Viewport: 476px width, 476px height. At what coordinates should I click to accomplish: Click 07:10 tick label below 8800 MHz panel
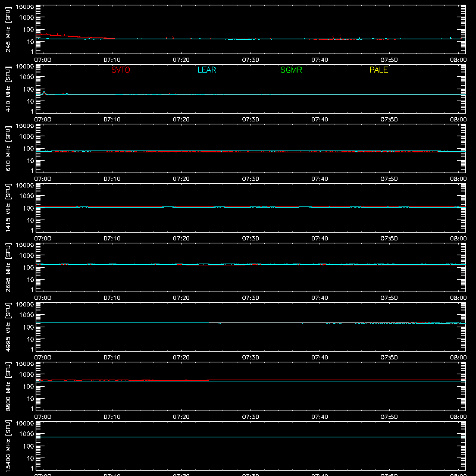(x=112, y=417)
